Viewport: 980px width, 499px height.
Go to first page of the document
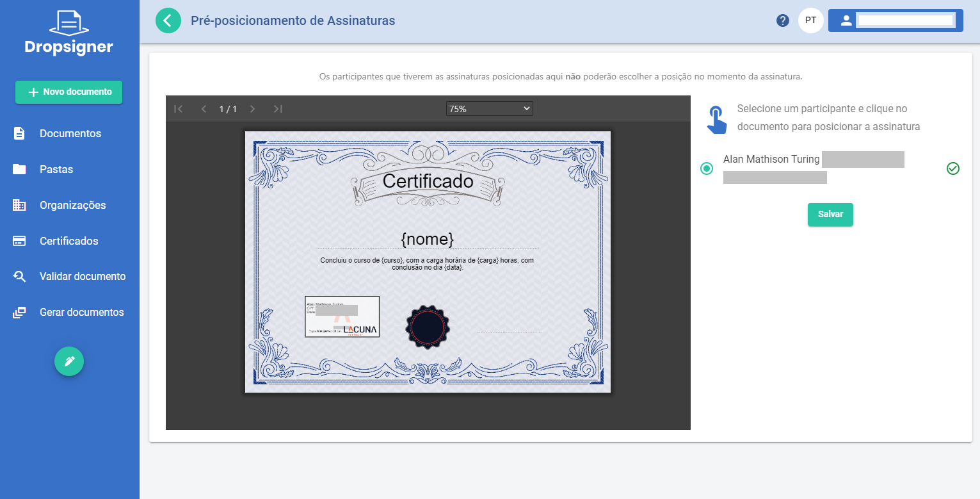pyautogui.click(x=179, y=109)
